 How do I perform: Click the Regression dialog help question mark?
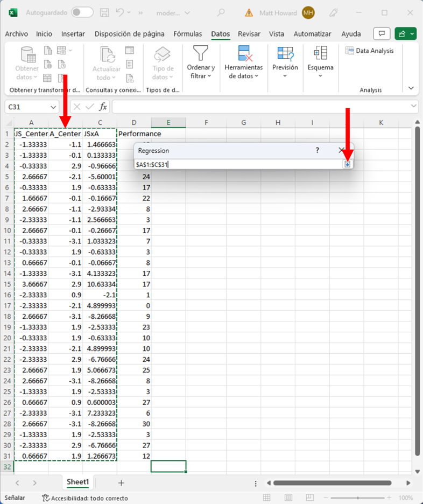coord(317,151)
